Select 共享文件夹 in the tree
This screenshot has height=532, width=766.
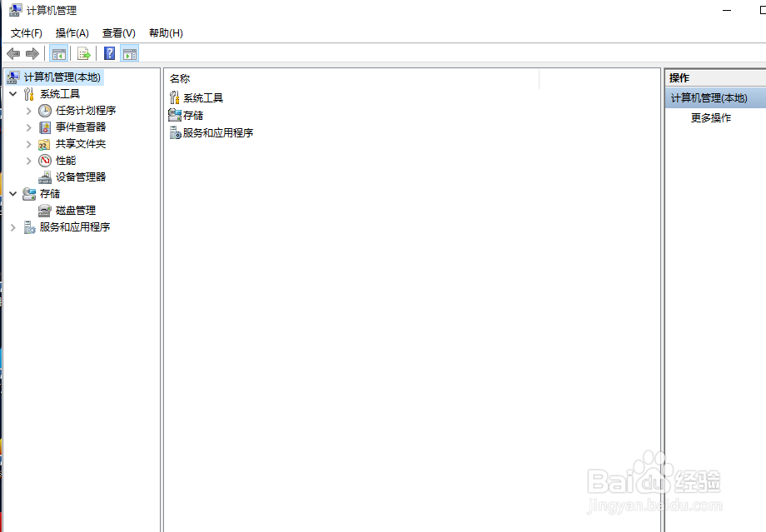(x=81, y=144)
